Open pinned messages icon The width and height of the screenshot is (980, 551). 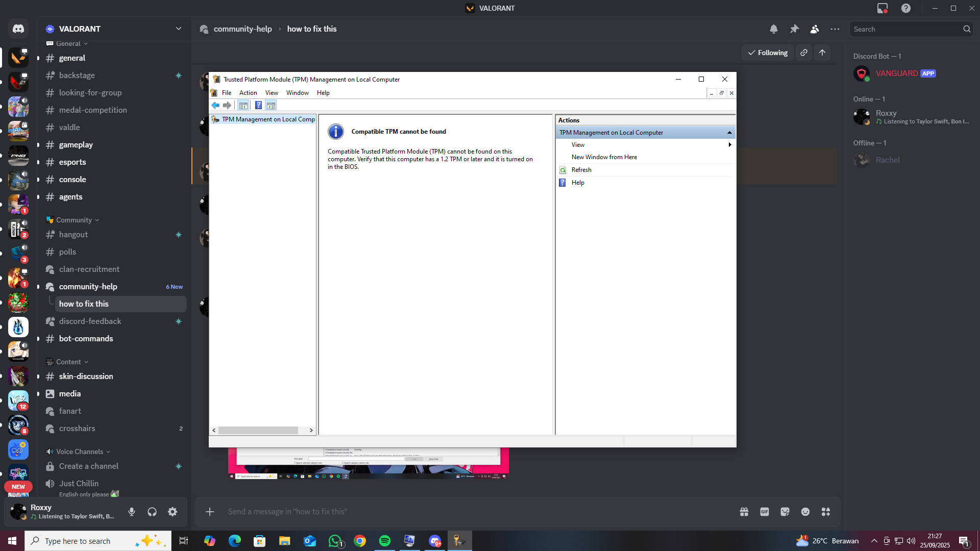[794, 29]
